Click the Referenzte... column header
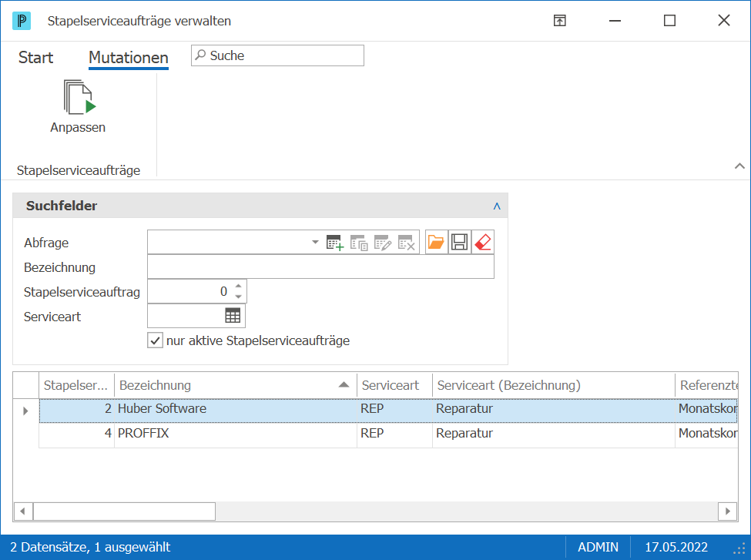Screen dimensions: 751x560 [x=706, y=385]
